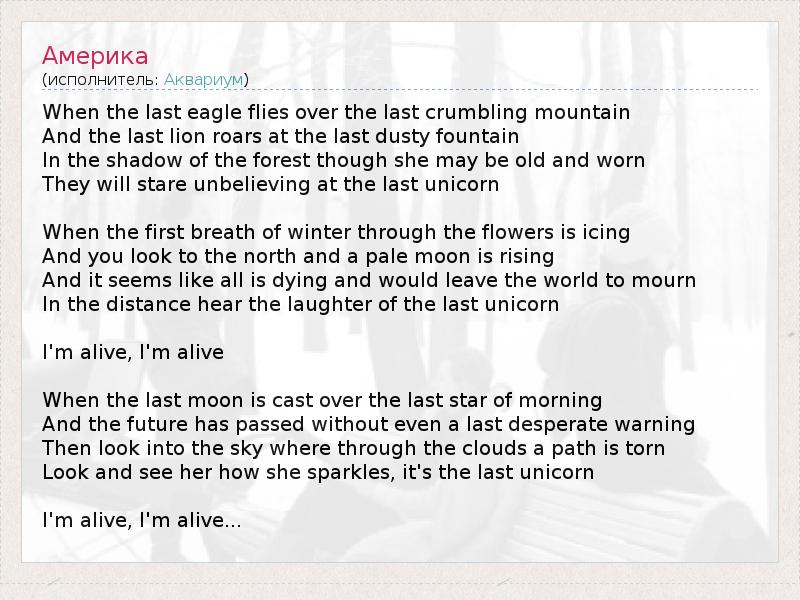
Task: Click the first 'I'm alive, I'm alive' refrain
Action: pyautogui.click(x=133, y=352)
